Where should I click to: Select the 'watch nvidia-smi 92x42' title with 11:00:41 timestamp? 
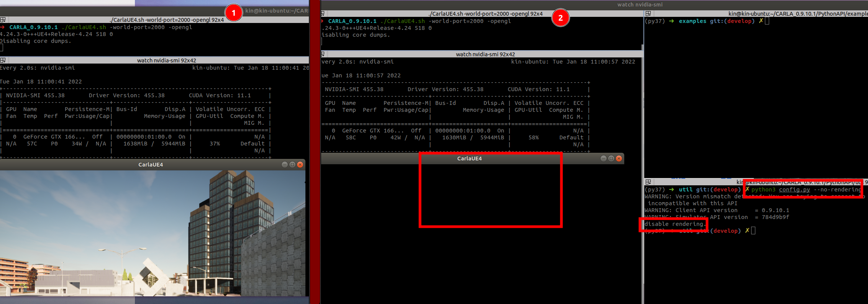coord(166,60)
